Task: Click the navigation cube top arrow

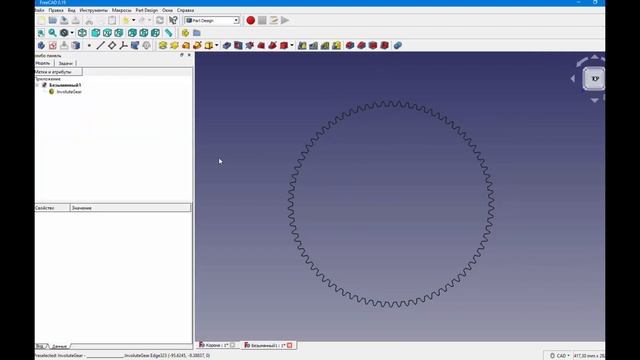Action: tap(595, 57)
